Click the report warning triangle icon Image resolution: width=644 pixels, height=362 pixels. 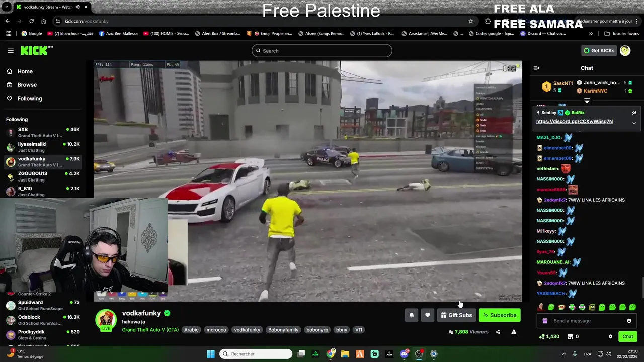514,332
